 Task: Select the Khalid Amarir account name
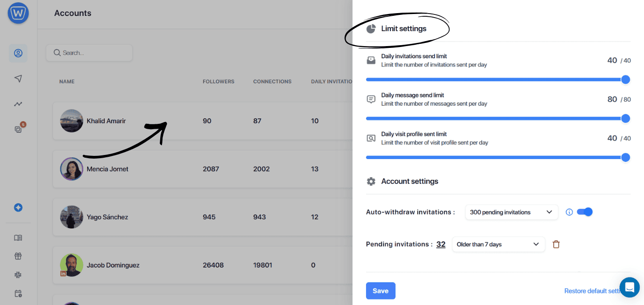[x=106, y=121]
